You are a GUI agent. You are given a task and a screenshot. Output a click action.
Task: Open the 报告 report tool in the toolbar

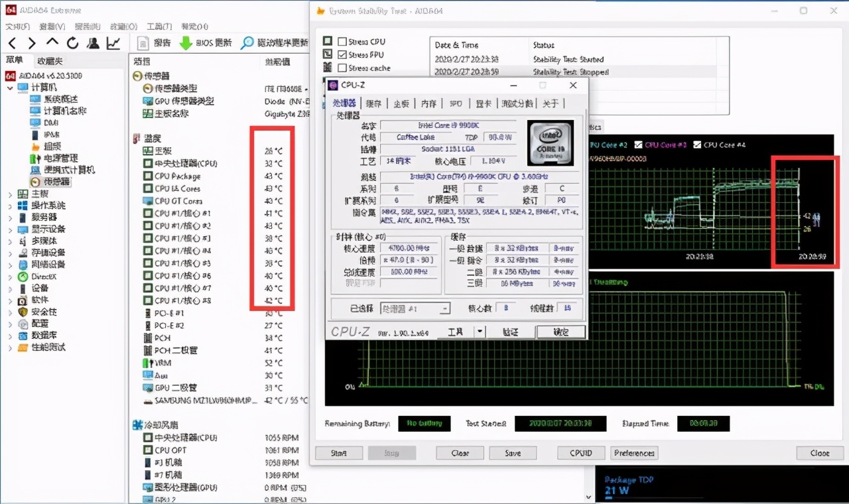(x=154, y=43)
